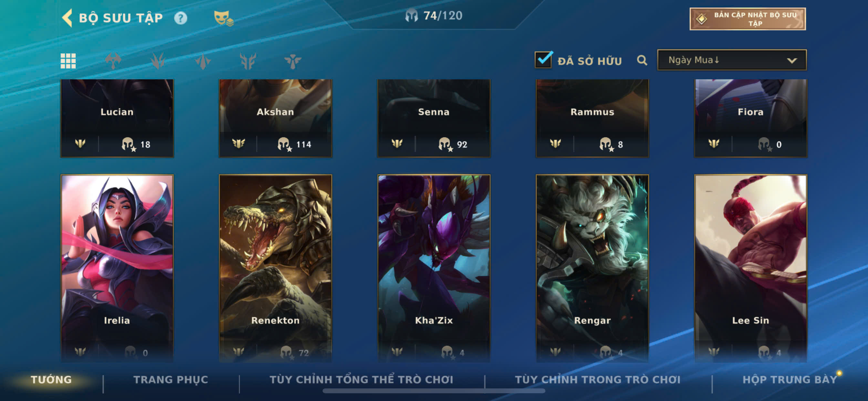
Task: Select the third role filter icon after grid
Action: tap(203, 61)
